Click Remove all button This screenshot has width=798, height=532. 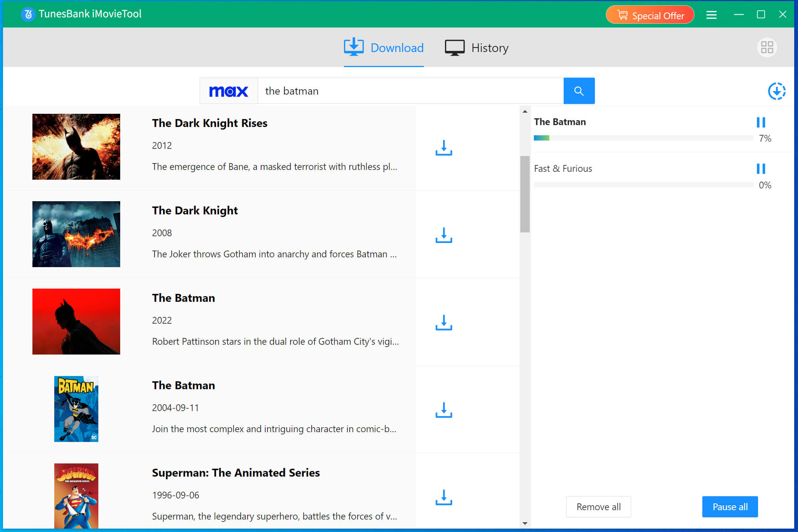pyautogui.click(x=598, y=507)
